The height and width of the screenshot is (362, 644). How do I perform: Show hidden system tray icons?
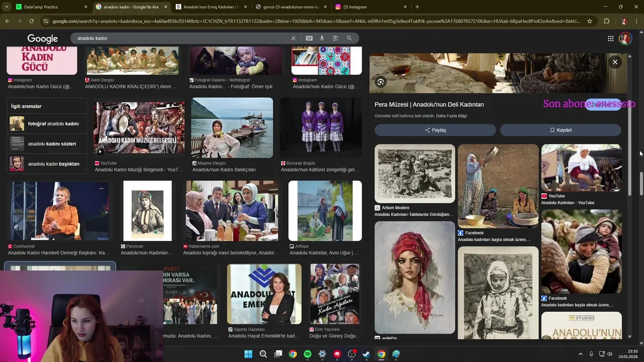click(580, 354)
